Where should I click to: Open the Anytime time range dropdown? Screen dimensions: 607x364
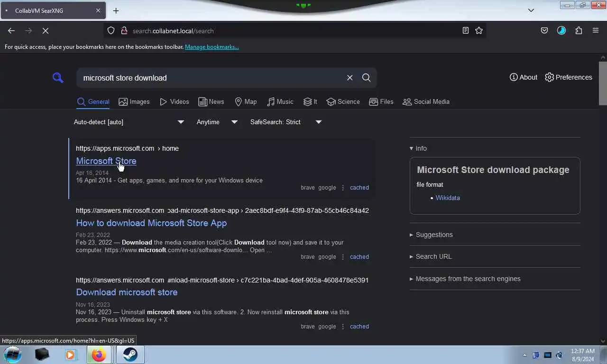[x=217, y=122]
